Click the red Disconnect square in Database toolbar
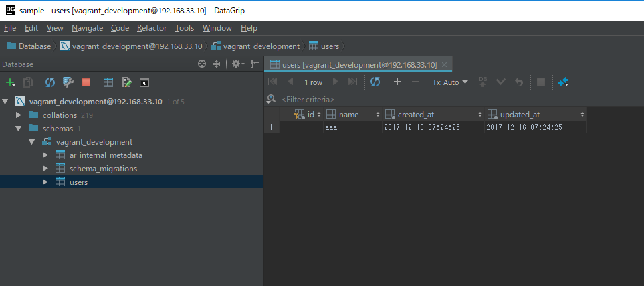This screenshot has width=644, height=286. (x=86, y=82)
